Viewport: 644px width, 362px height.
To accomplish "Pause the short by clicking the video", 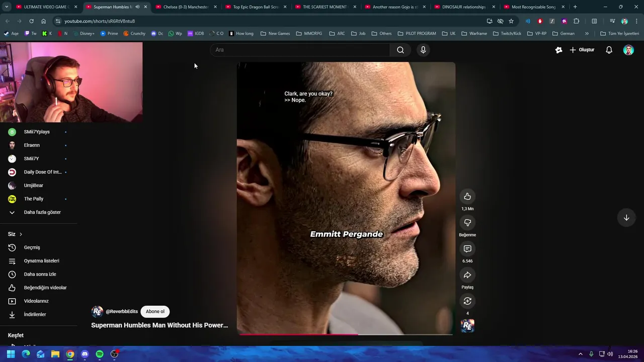I will [x=346, y=198].
